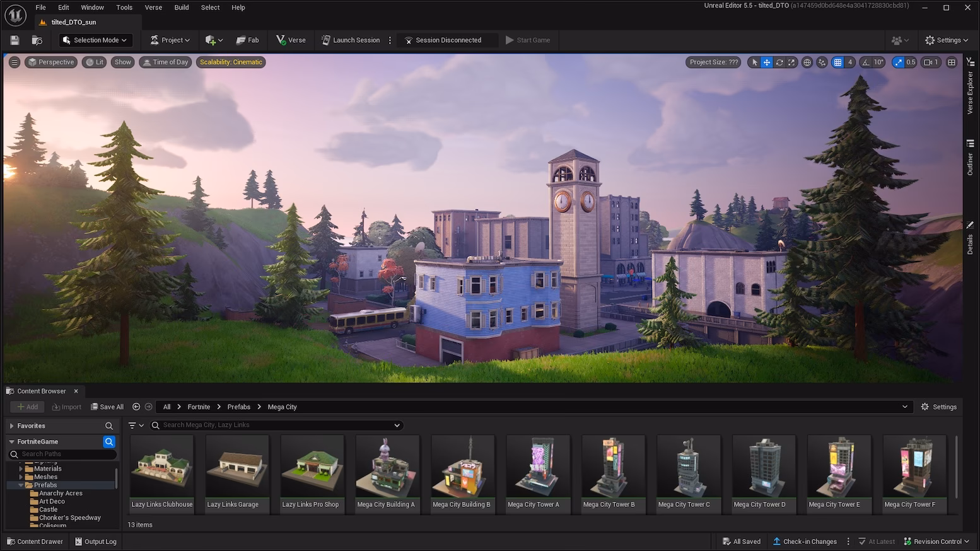Open the Output Log
980x551 pixels.
[x=96, y=542]
